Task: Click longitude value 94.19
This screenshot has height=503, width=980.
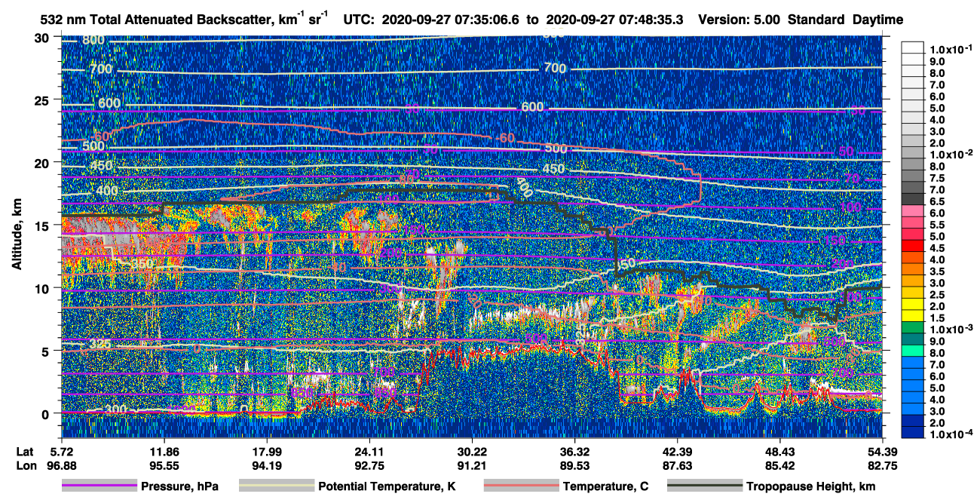Action: 266,465
